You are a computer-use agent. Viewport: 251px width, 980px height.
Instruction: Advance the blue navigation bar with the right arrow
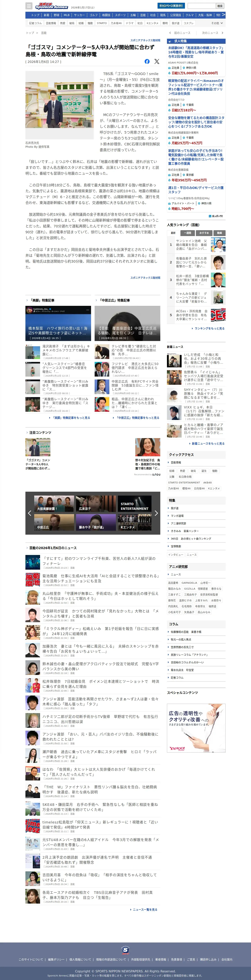[x=223, y=15]
